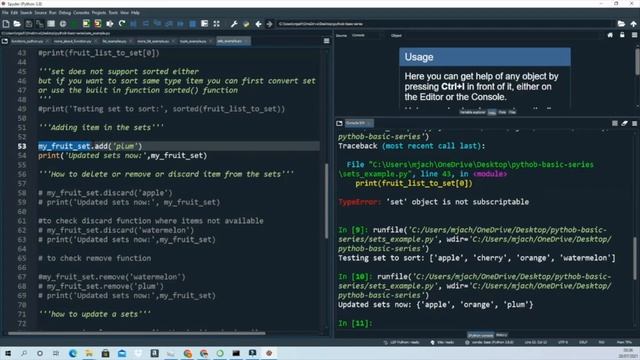The width and height of the screenshot is (640, 360).
Task: Open the IPython console options menu
Action: click(634, 123)
